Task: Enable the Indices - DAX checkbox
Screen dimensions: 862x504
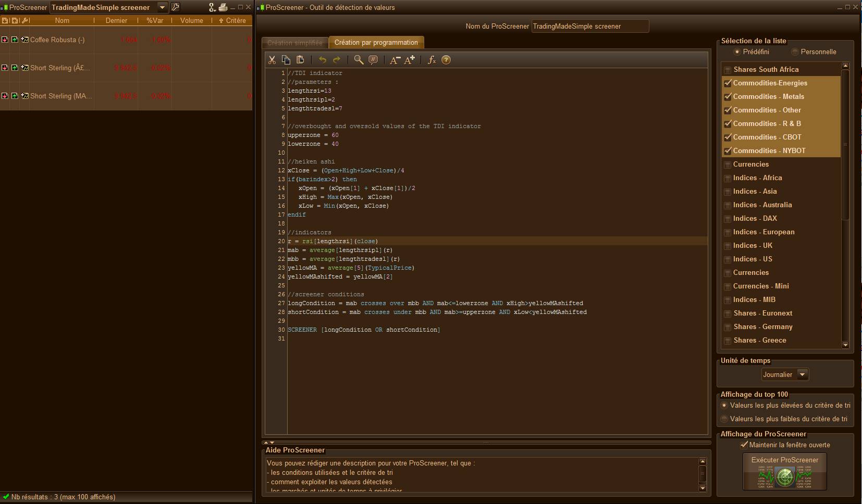Action: pos(728,219)
